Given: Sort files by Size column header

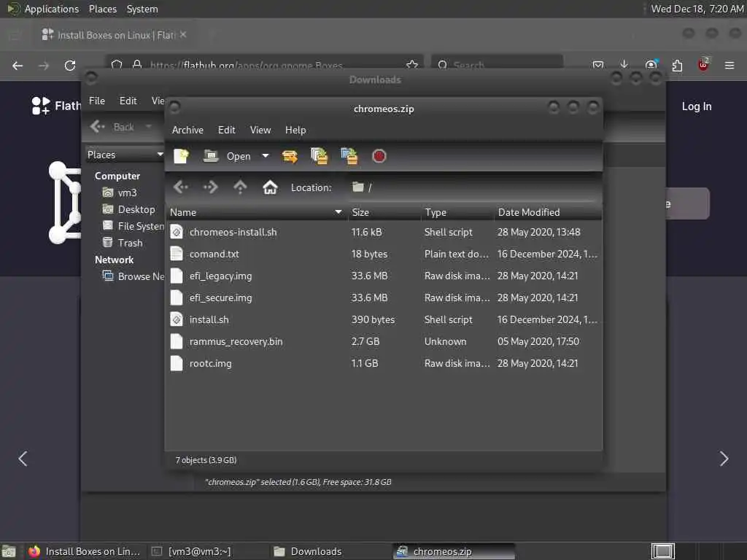Looking at the screenshot, I should click(384, 212).
